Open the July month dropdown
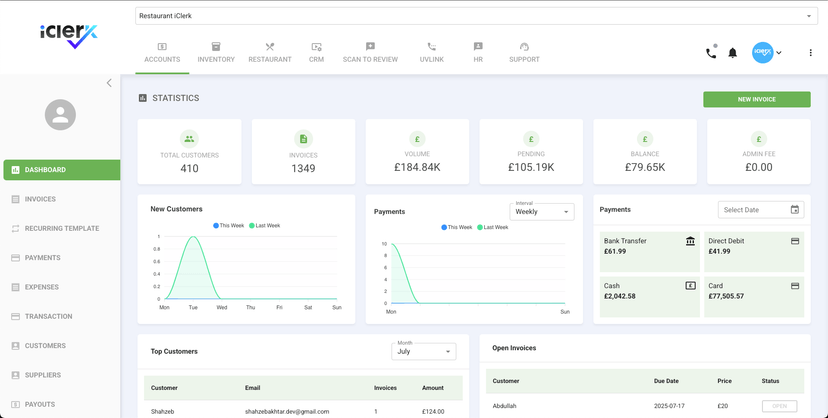This screenshot has height=418, width=828. pos(423,351)
